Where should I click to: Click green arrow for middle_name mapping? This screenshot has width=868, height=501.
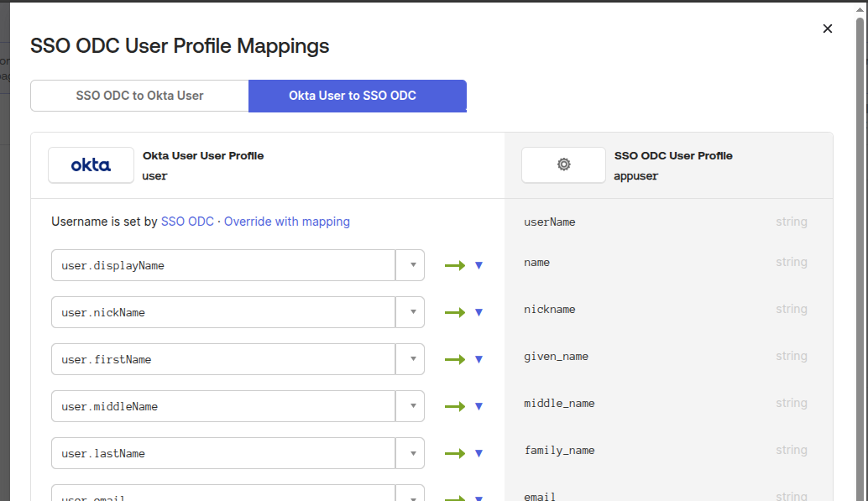click(454, 407)
